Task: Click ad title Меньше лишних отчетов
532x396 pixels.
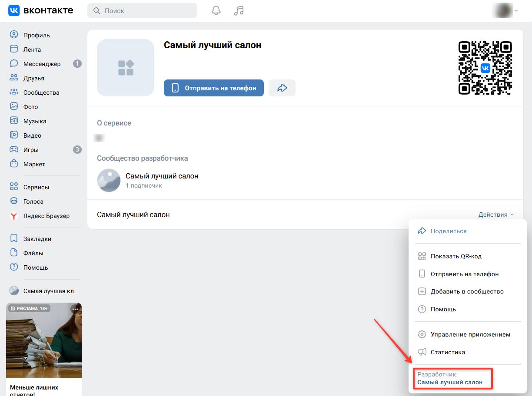Action: coord(34,390)
